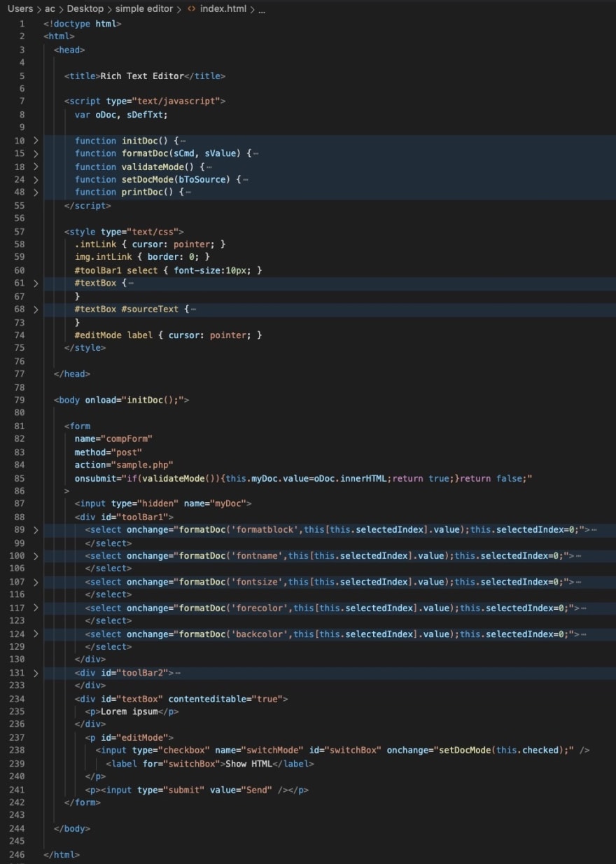The height and width of the screenshot is (864, 616).
Task: Click line number 7 in the gutter
Action: click(22, 102)
